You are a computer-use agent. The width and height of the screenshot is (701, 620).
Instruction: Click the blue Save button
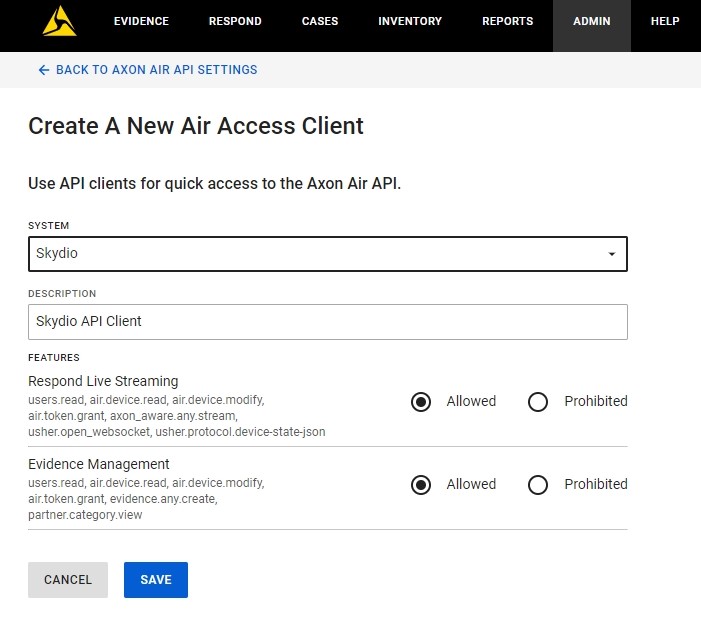tap(156, 580)
